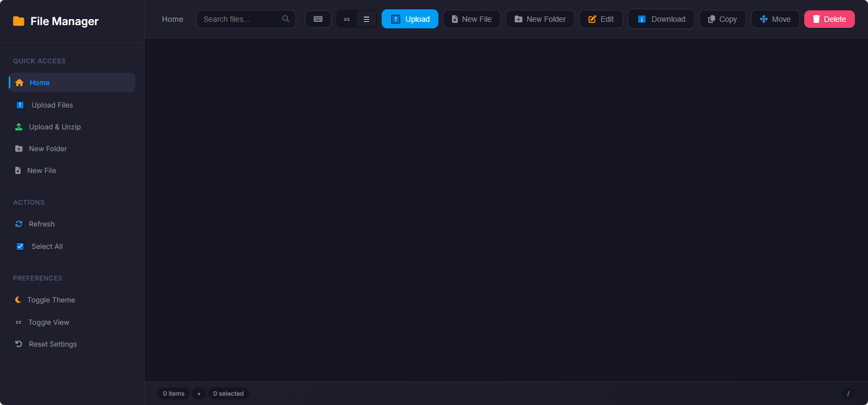The height and width of the screenshot is (405, 868).
Task: Click New File toolbar button
Action: tap(472, 19)
